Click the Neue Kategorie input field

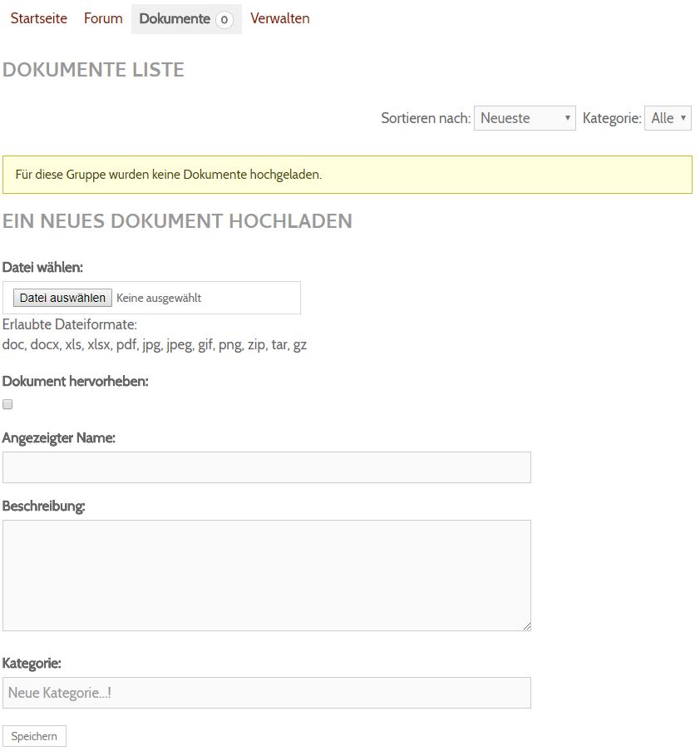click(267, 693)
